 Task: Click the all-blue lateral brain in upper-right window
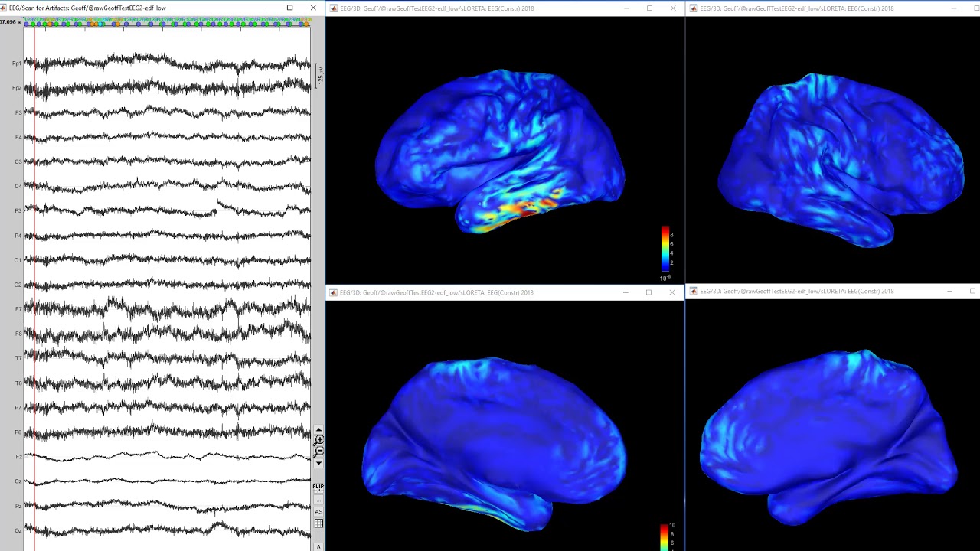(x=841, y=159)
